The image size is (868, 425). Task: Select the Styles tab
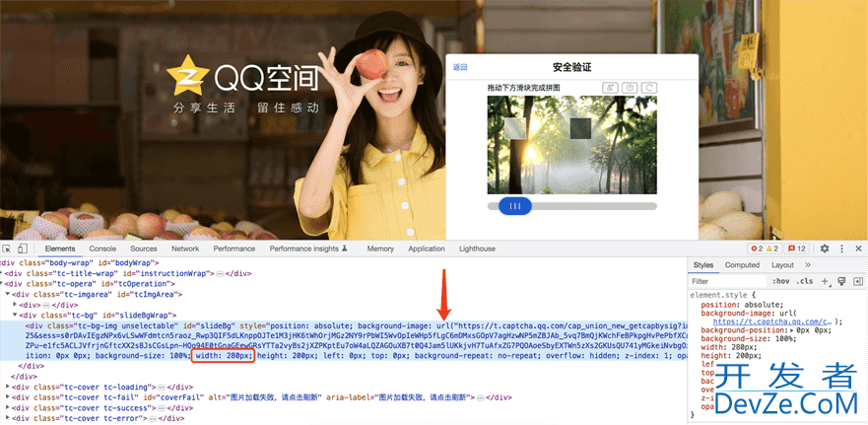click(x=703, y=265)
